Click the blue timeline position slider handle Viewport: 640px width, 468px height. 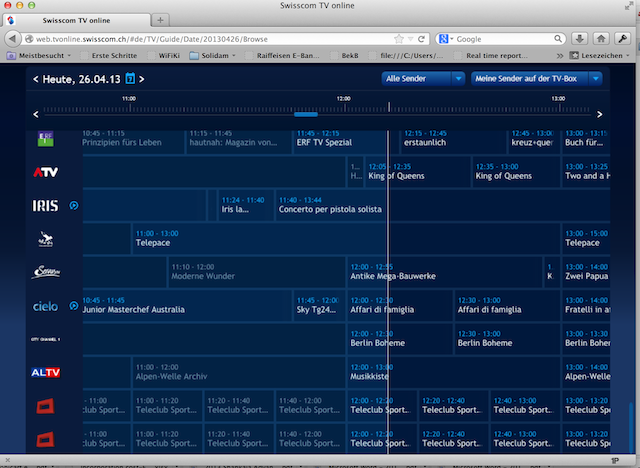tap(306, 115)
